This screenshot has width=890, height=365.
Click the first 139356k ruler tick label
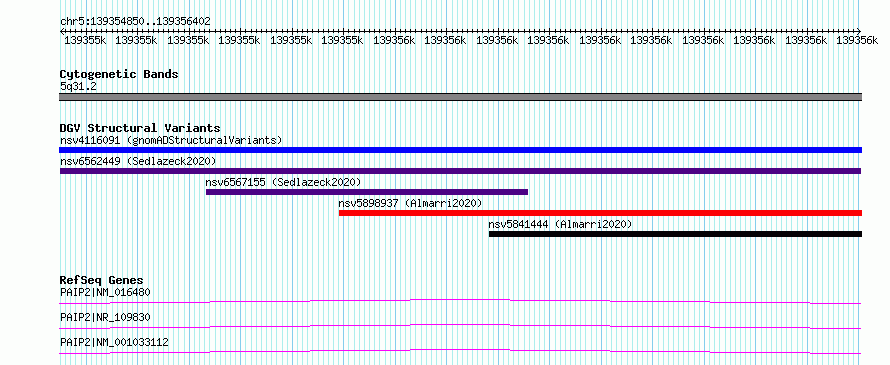click(x=394, y=40)
